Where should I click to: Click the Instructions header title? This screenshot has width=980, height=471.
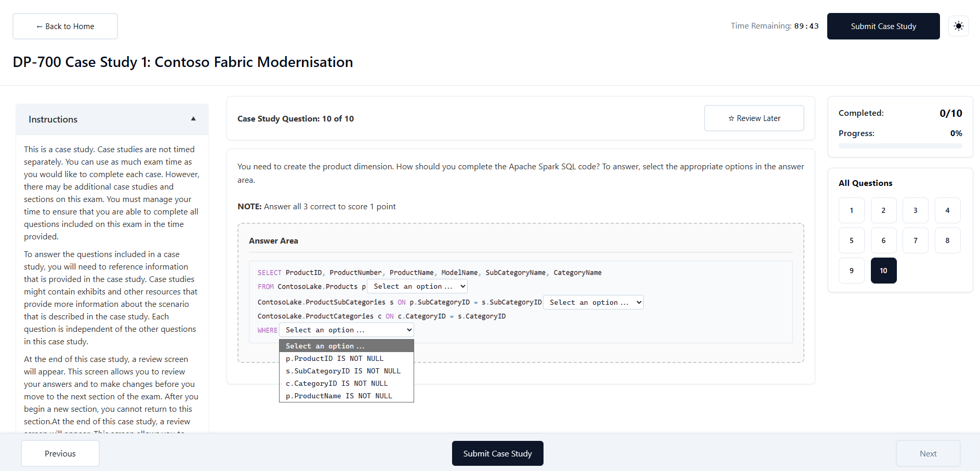[x=53, y=119]
